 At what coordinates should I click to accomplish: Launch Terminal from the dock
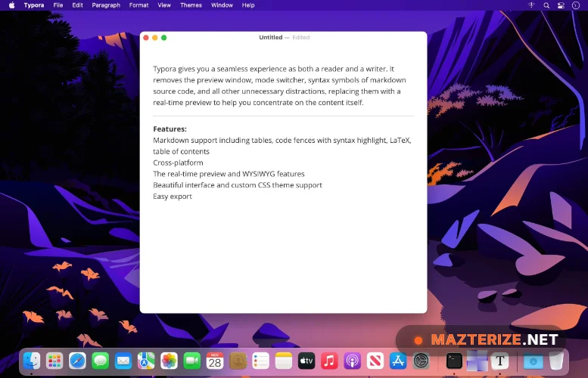click(454, 361)
